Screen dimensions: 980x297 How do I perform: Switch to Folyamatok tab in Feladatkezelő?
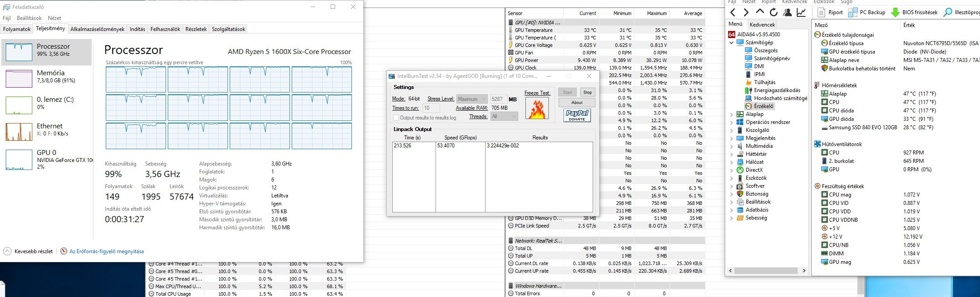coord(17,29)
